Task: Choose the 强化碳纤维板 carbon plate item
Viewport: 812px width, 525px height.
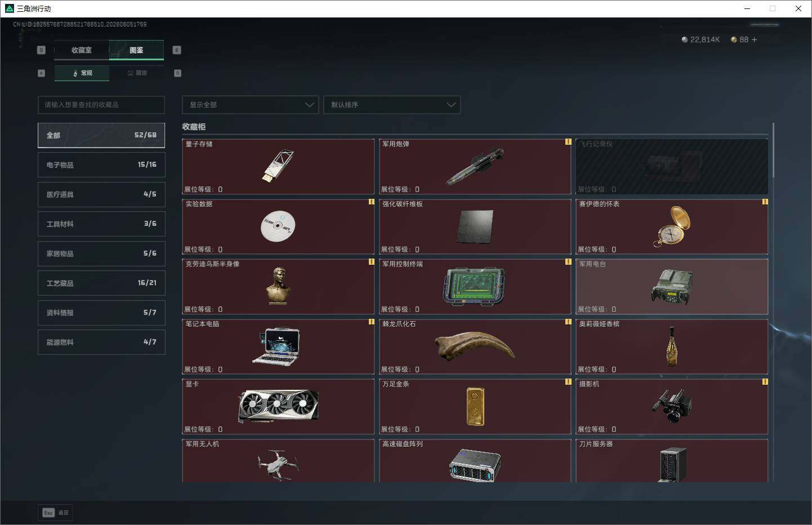Action: [x=475, y=226]
